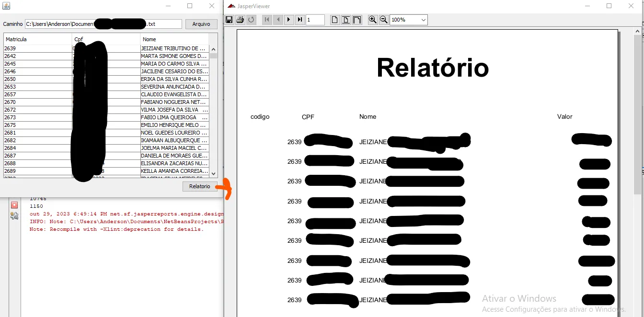
Task: Click name cell NOEL GUEDES LOUREIRO
Action: (x=174, y=133)
